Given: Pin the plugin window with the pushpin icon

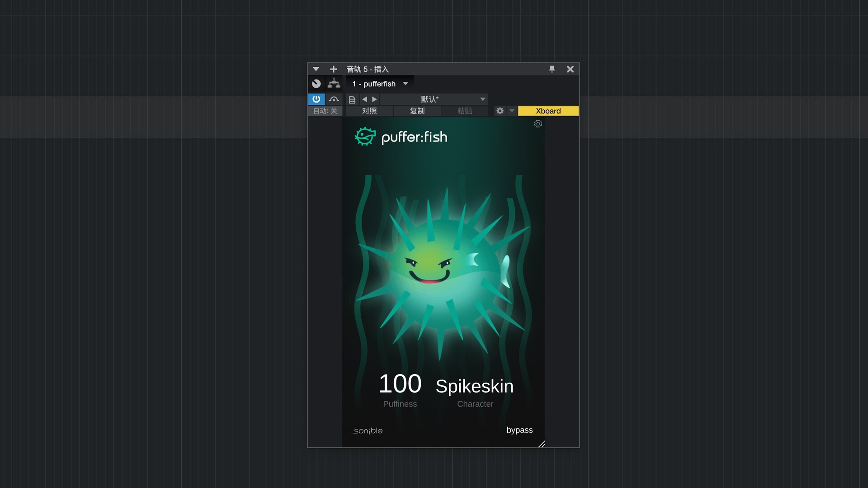Looking at the screenshot, I should (x=552, y=69).
